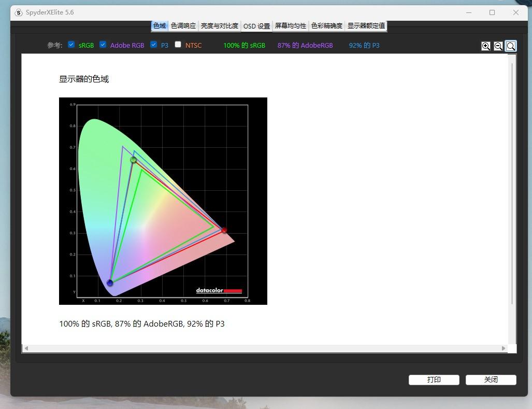
Task: Click the "SpyderXElite 5.6" window title
Action: (50, 12)
